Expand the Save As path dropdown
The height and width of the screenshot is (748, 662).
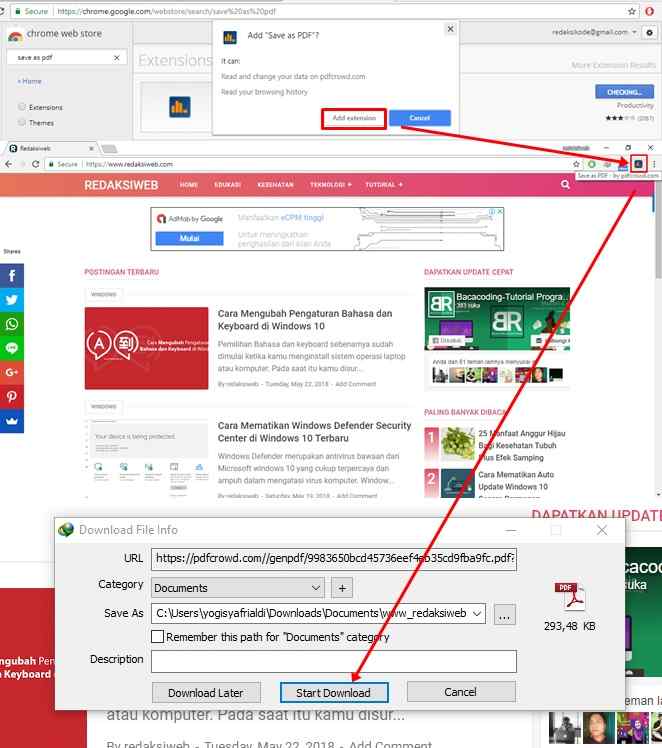(x=476, y=613)
